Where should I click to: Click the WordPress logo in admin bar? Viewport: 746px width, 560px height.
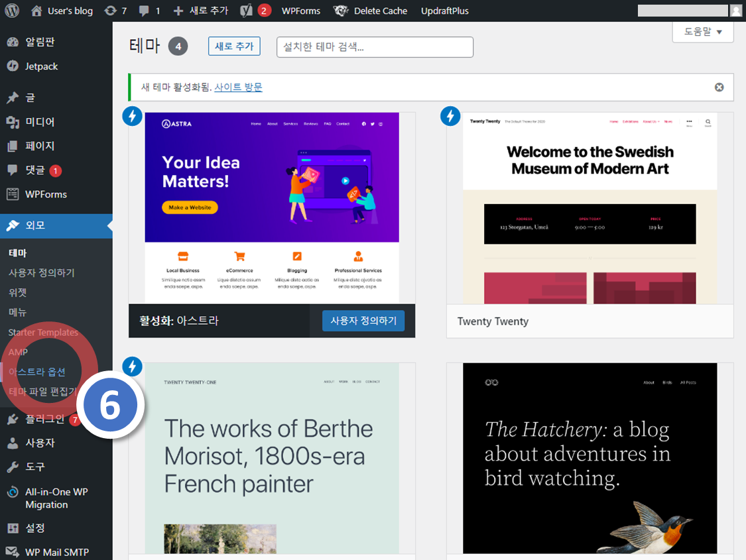click(12, 11)
